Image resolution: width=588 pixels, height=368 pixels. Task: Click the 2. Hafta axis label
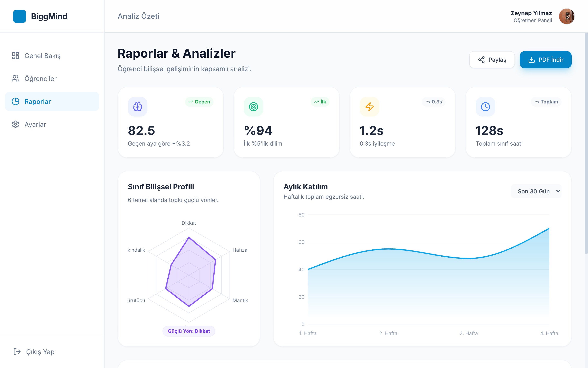(388, 333)
